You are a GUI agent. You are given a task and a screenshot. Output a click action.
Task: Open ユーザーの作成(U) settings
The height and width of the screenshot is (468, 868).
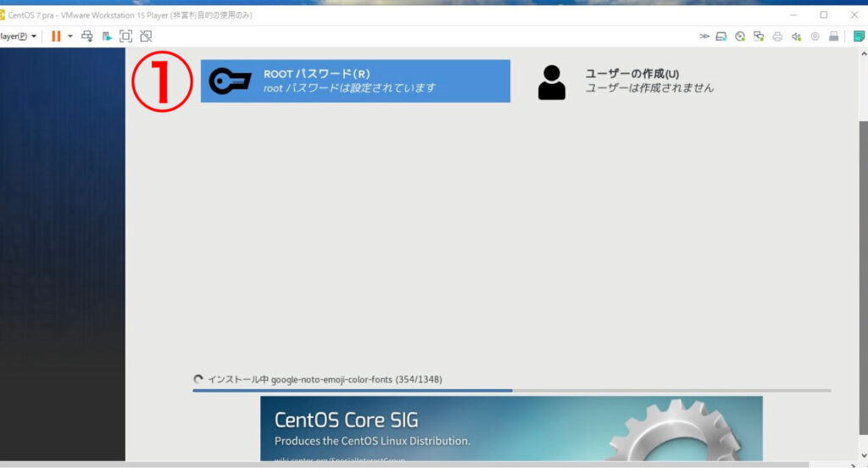pyautogui.click(x=626, y=81)
